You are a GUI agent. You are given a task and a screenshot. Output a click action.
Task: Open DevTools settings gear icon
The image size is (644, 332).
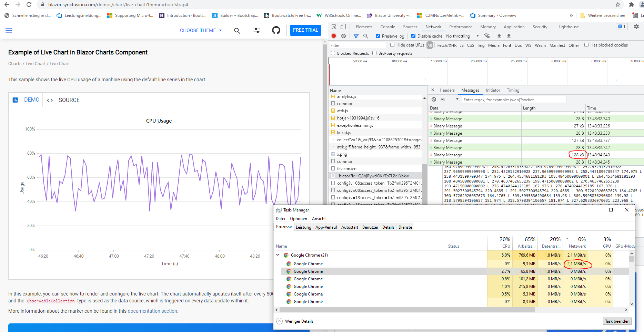[636, 27]
